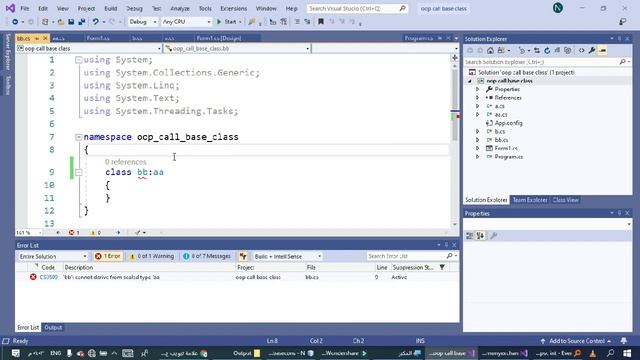
Task: Open the Server Explorer side tab
Action: click(x=7, y=51)
